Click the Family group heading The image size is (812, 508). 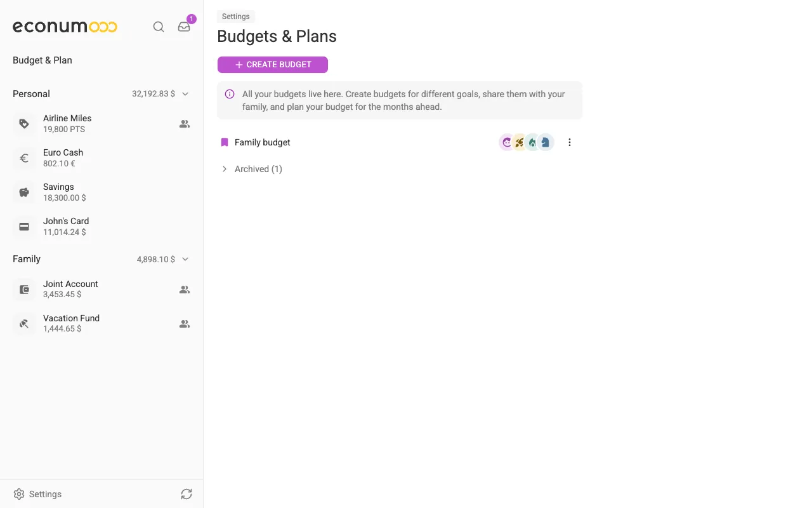tap(27, 259)
